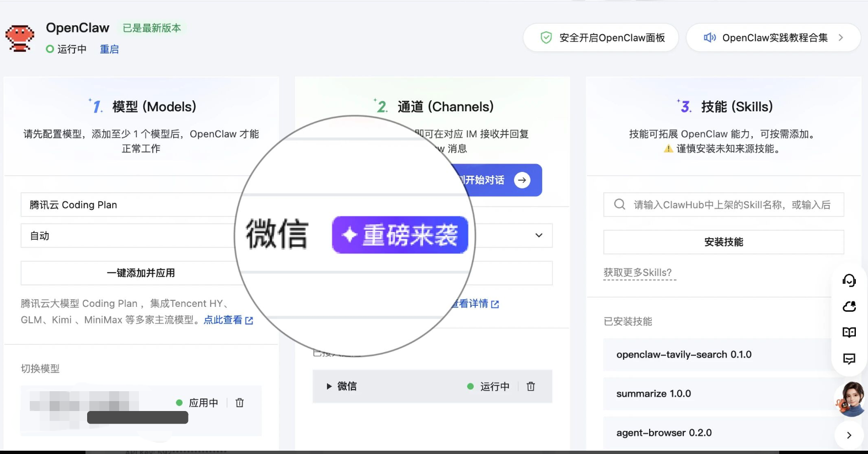Click the assistant avatar character
Viewport: 868px width, 454px height.
851,399
